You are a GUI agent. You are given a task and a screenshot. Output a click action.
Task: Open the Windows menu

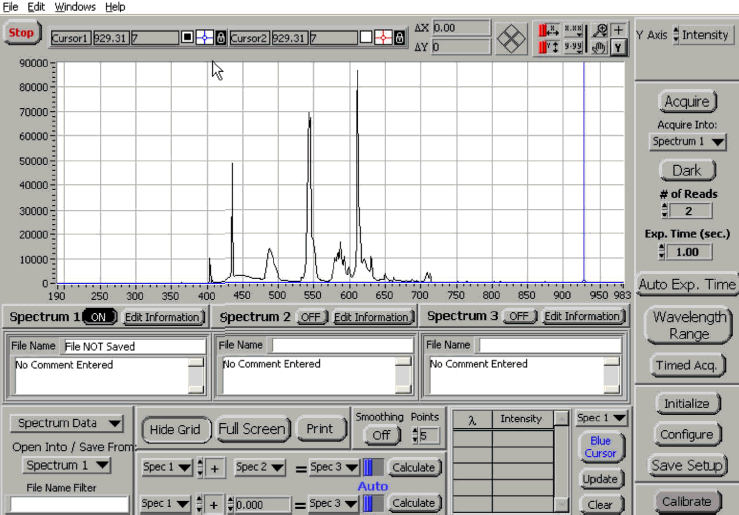pyautogui.click(x=75, y=6)
